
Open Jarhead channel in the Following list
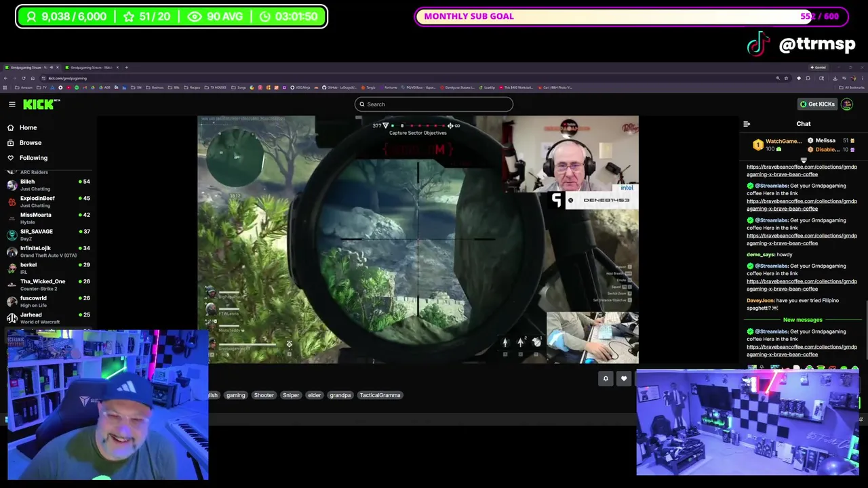(47, 318)
